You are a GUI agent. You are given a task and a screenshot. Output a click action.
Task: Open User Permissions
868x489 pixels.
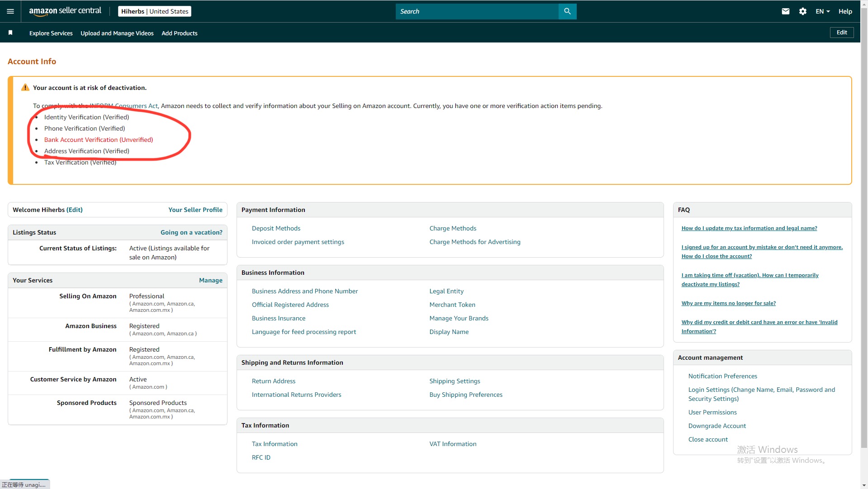712,412
